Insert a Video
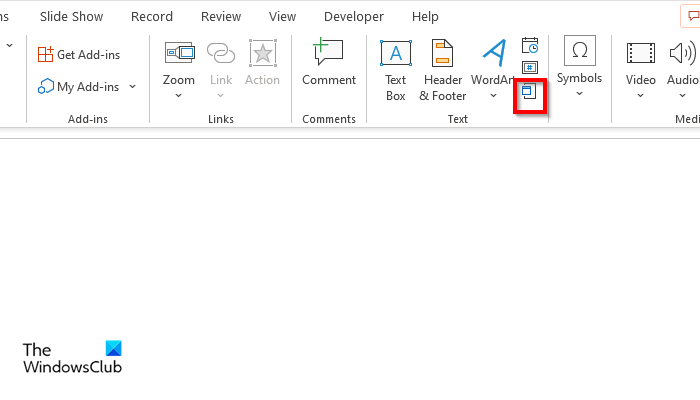The image size is (700, 400). 641,62
